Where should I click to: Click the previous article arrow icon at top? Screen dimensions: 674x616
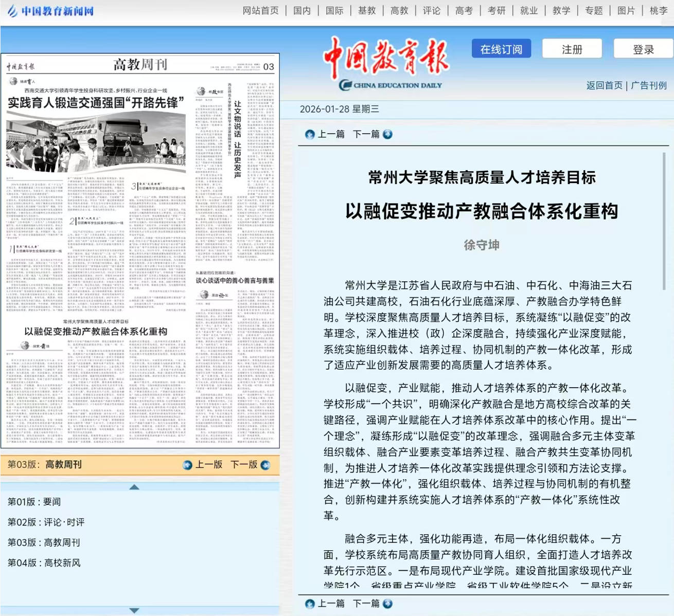coord(310,134)
